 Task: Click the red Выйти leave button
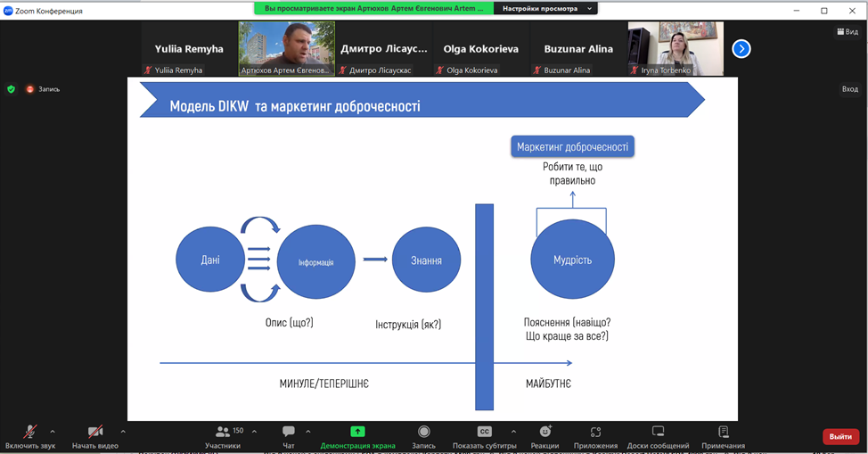coord(840,436)
